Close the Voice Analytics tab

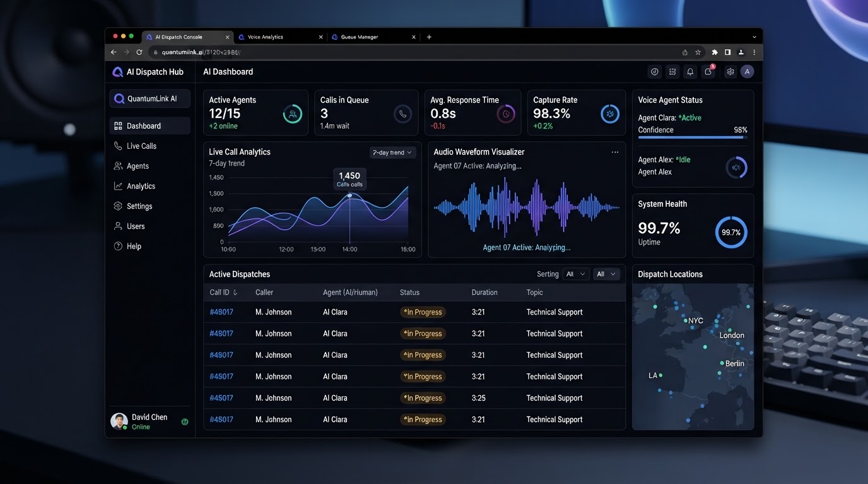[x=320, y=37]
